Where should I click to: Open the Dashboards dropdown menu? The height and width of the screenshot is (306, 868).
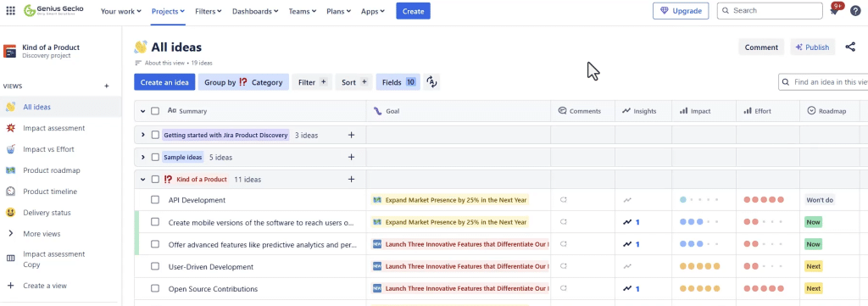click(255, 11)
